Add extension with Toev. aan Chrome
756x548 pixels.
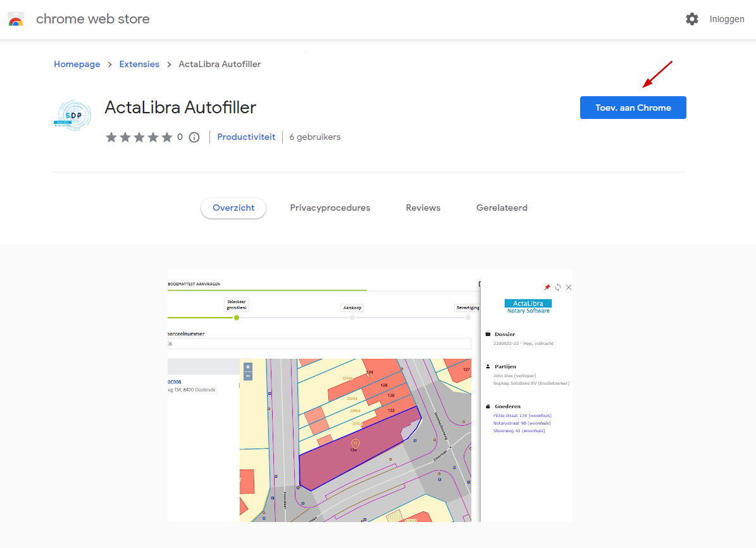[633, 108]
